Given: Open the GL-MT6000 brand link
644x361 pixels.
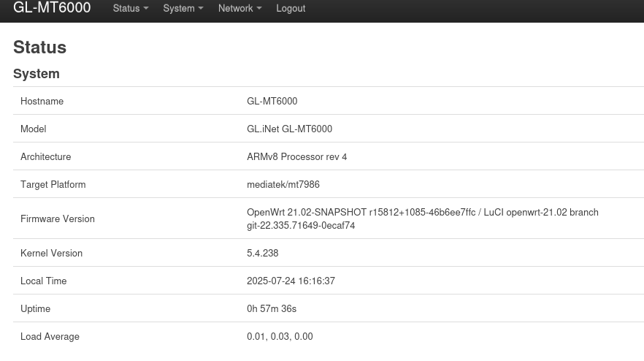Looking at the screenshot, I should [52, 8].
